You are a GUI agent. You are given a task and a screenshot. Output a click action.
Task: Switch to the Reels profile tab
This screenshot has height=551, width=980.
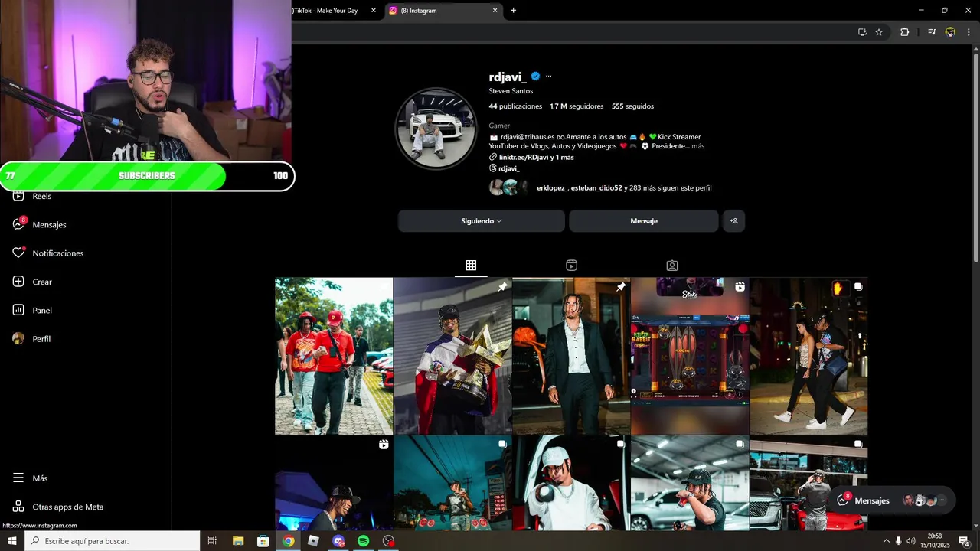coord(571,266)
